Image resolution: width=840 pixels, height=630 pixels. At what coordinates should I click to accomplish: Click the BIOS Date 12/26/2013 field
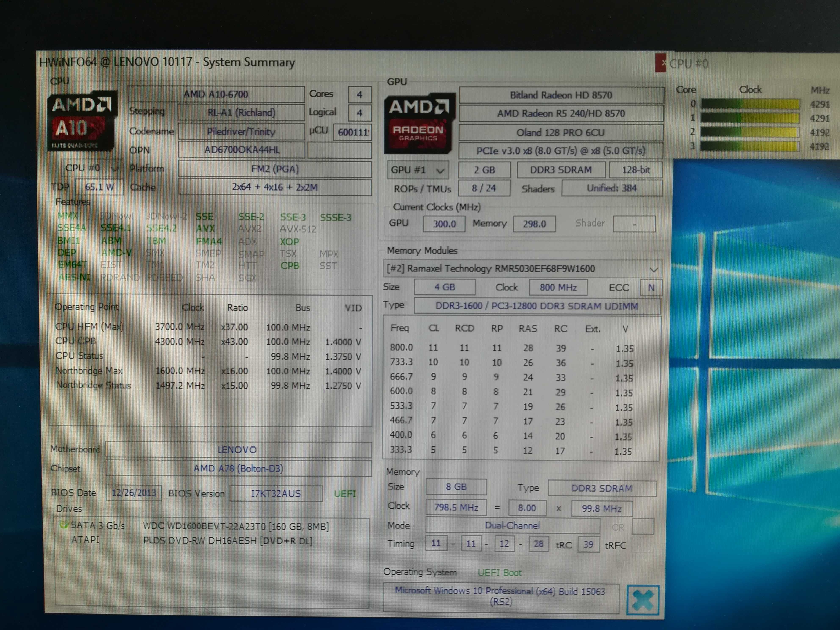[134, 493]
